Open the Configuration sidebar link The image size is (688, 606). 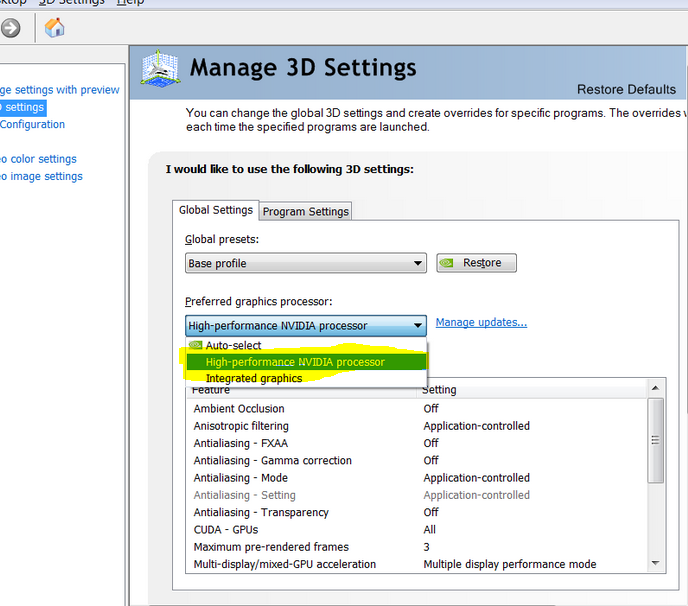tap(32, 125)
